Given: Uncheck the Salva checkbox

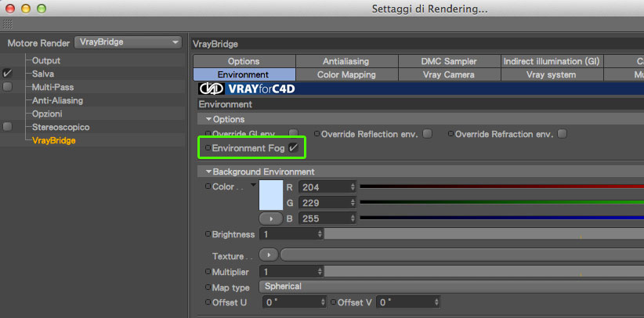Looking at the screenshot, I should 7,74.
